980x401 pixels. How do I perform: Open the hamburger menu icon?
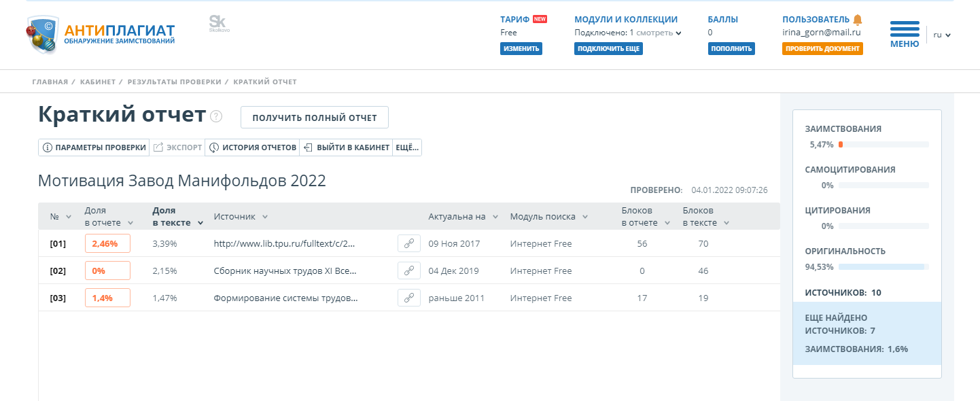[x=905, y=29]
